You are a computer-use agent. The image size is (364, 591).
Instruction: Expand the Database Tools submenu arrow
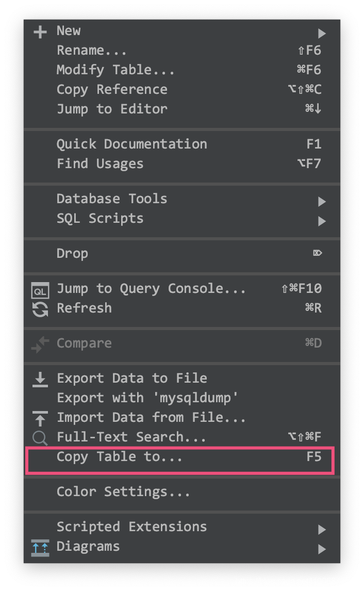point(322,201)
